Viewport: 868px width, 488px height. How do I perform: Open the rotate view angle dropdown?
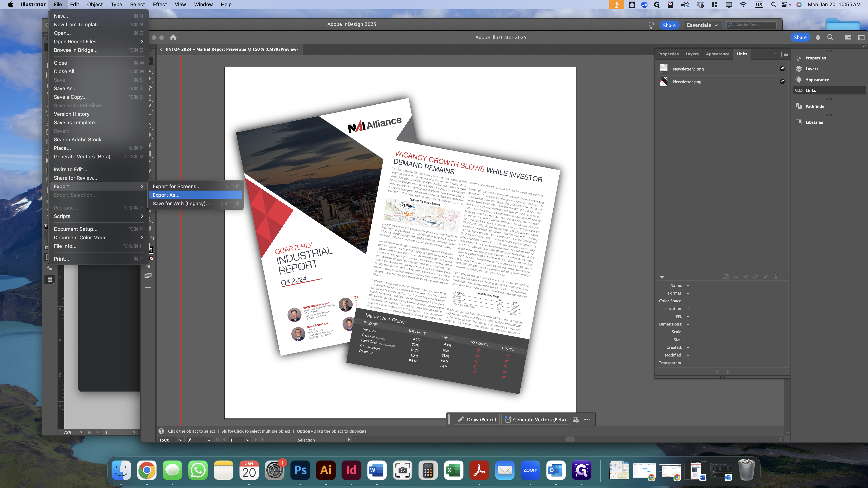click(209, 440)
